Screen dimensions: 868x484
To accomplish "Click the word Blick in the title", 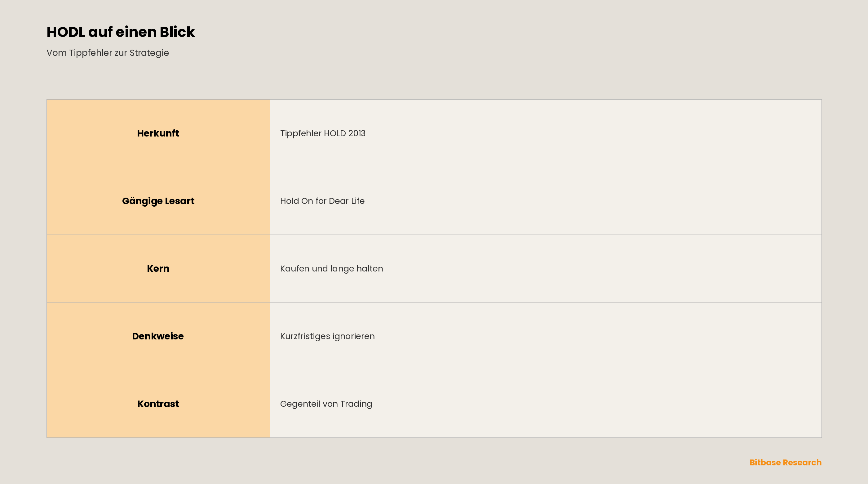I will pos(177,32).
